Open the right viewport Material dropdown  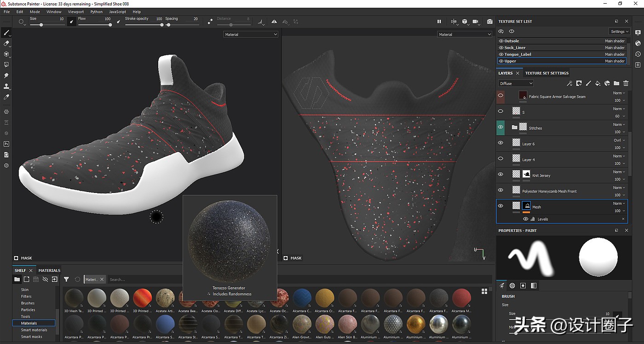pyautogui.click(x=465, y=34)
